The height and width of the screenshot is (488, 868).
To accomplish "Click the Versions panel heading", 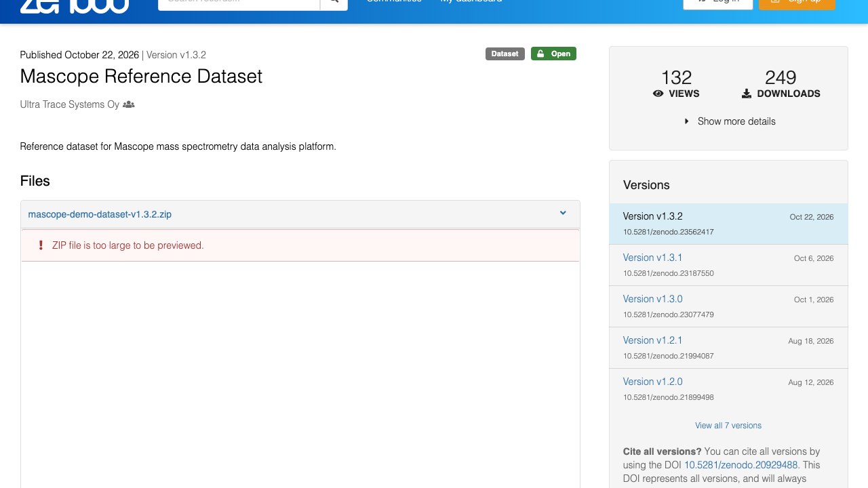I will (646, 185).
